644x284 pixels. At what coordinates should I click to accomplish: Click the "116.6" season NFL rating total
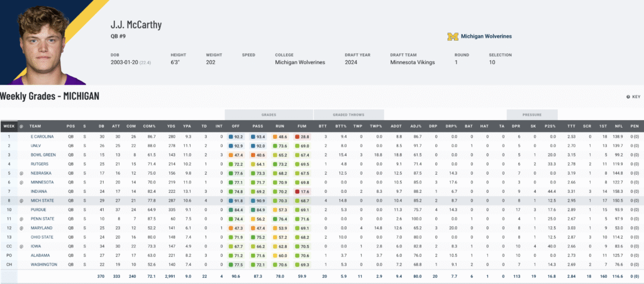tap(619, 276)
